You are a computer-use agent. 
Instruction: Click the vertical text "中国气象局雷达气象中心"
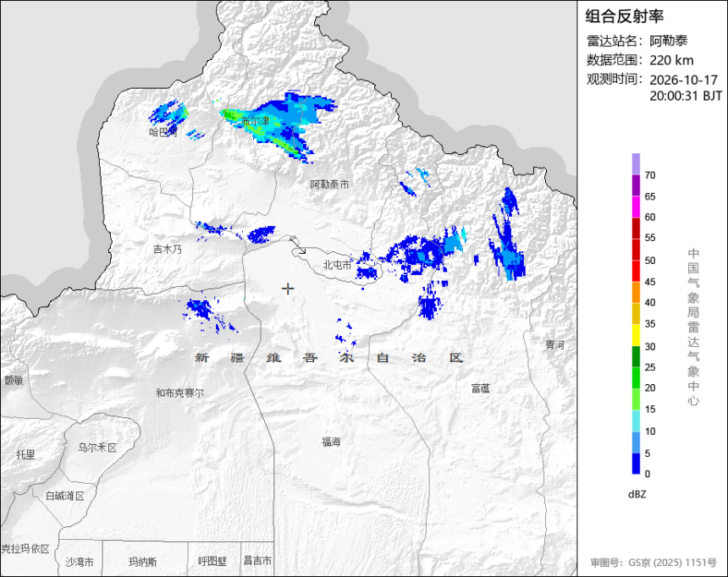[x=693, y=327]
